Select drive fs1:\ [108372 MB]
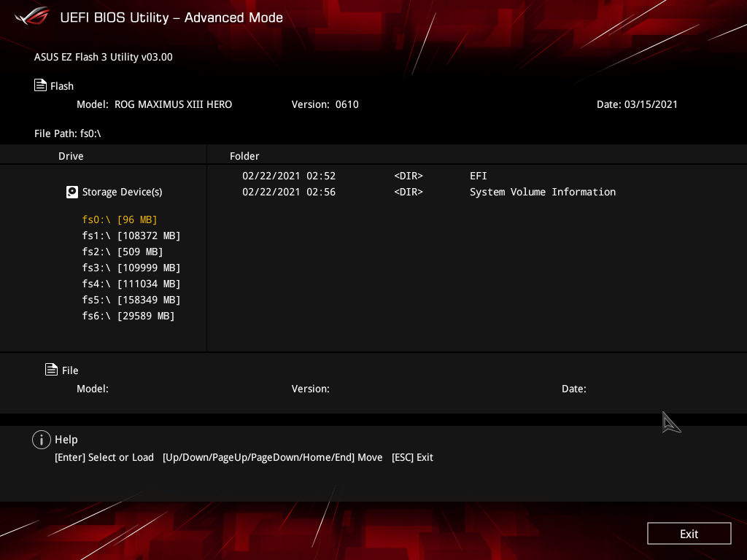Image resolution: width=747 pixels, height=560 pixels. tap(131, 236)
